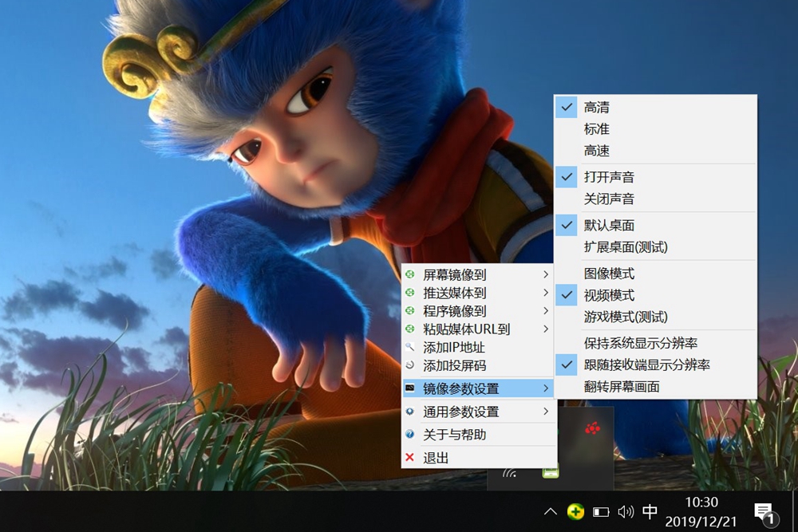Open the 屏幕镜像到 menu entry

pos(480,274)
